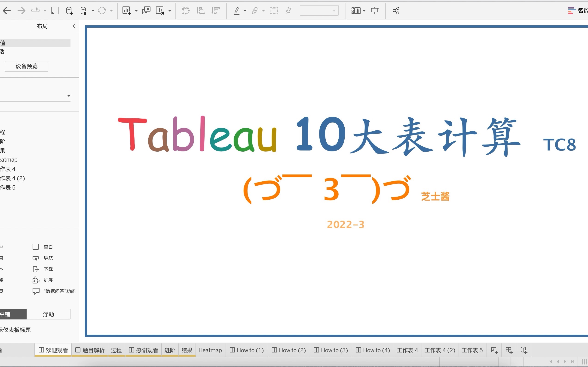Click the Refresh data source icon
The width and height of the screenshot is (588, 367).
click(x=102, y=10)
